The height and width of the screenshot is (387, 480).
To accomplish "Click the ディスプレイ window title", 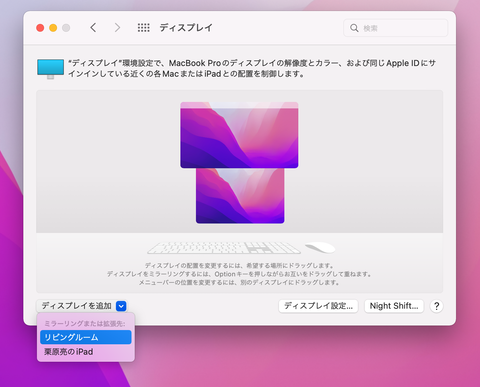I will [x=186, y=28].
